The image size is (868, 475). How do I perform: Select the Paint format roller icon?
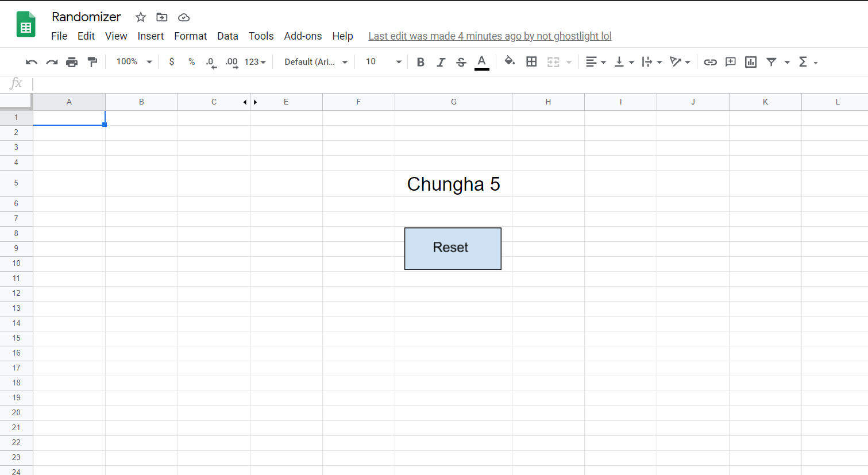click(x=92, y=62)
